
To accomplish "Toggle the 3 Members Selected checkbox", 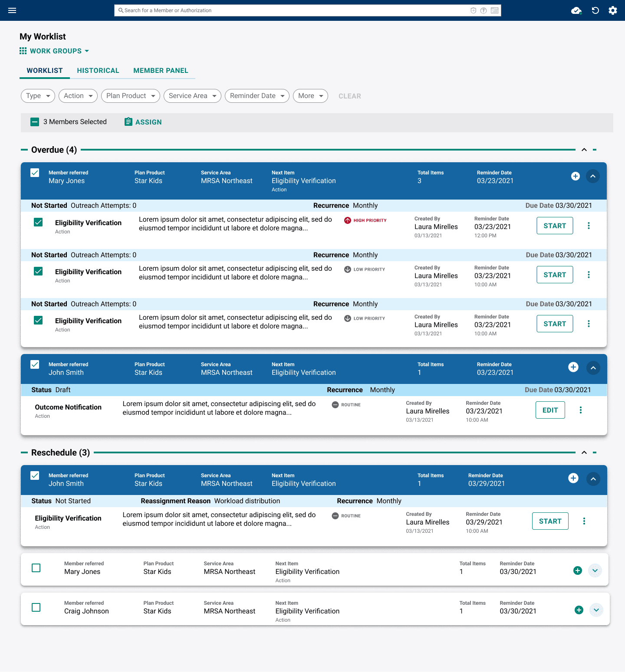I will pos(35,122).
